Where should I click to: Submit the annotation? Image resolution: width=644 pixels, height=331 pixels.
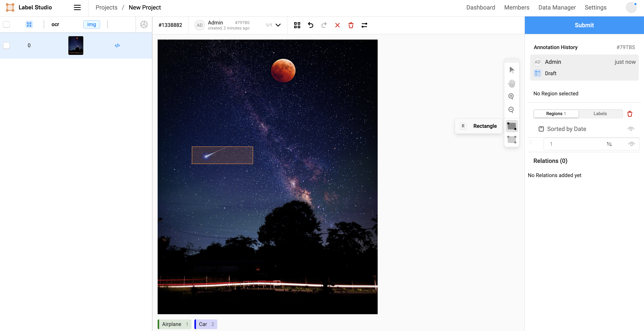click(584, 25)
